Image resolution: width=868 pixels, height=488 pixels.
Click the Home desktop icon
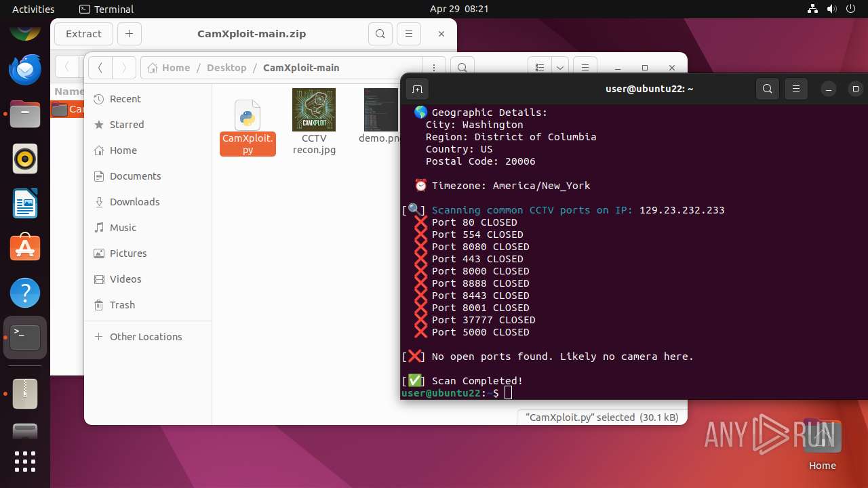[822, 444]
